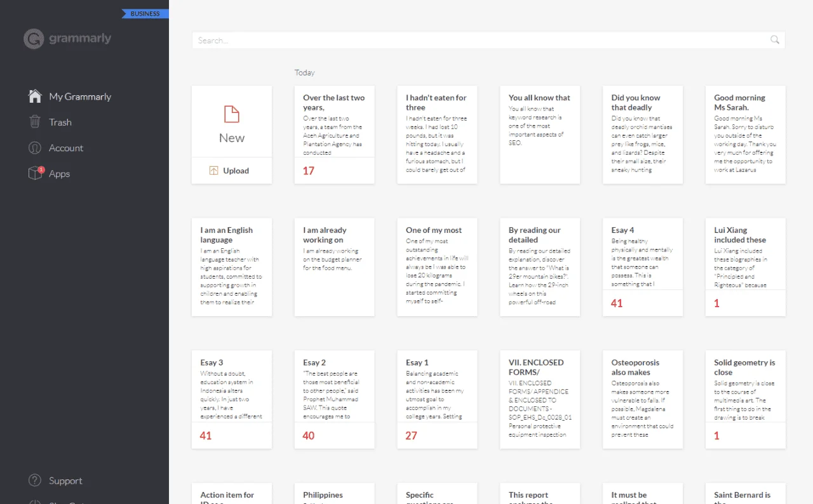Open the 'Lui Xiang included these' document
813x504 pixels.
(x=746, y=267)
